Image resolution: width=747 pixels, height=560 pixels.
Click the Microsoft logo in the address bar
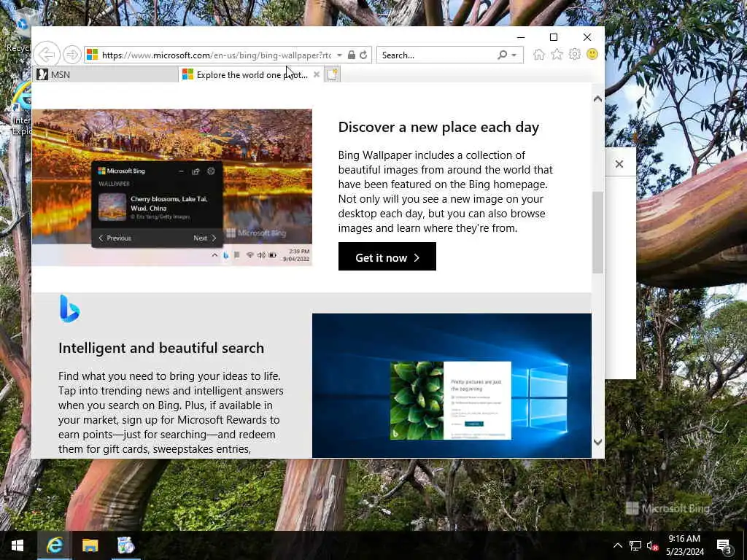[93, 55]
